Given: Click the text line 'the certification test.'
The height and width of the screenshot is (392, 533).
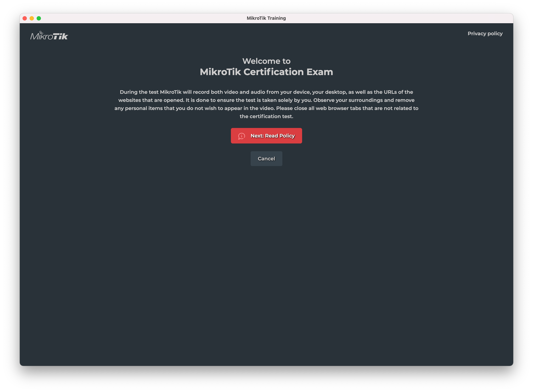Looking at the screenshot, I should point(266,117).
